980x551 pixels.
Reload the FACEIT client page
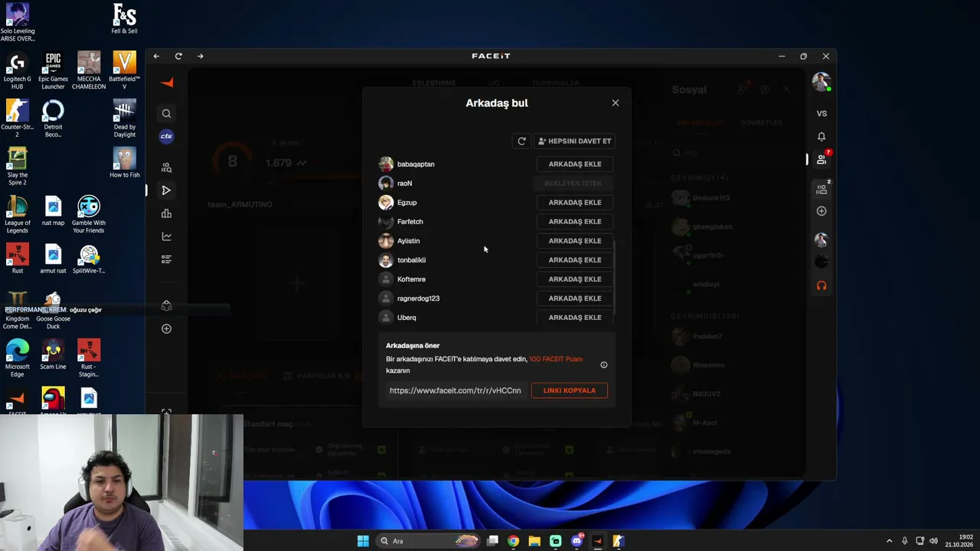click(178, 56)
